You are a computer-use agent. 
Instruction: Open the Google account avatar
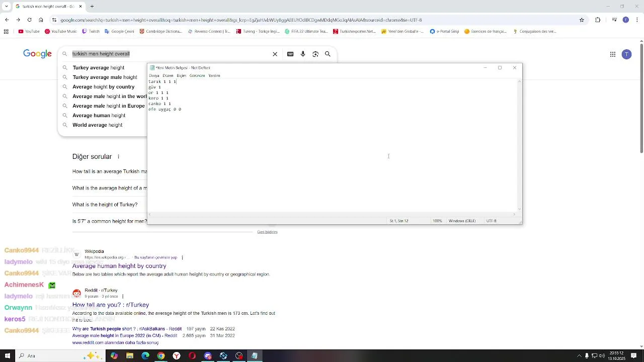click(x=626, y=54)
